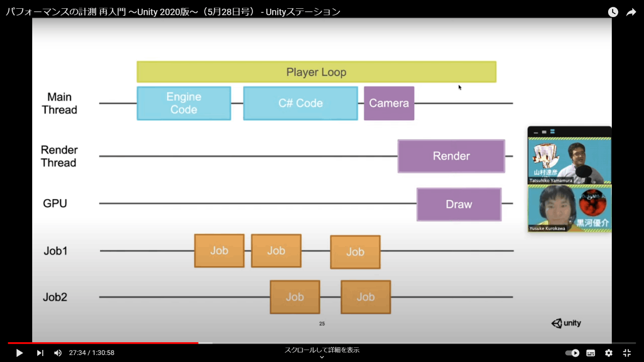The width and height of the screenshot is (644, 362).
Task: Click the Engine Code block
Action: click(x=184, y=103)
